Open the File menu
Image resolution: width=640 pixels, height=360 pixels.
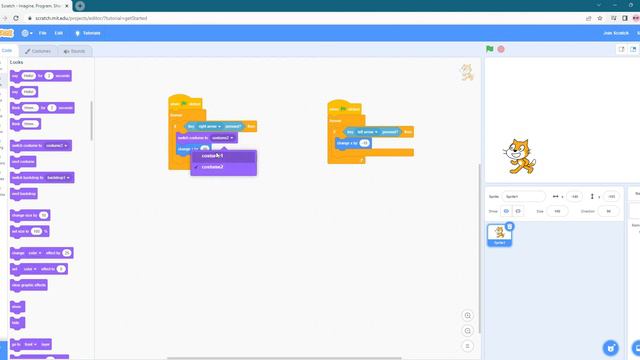[42, 33]
